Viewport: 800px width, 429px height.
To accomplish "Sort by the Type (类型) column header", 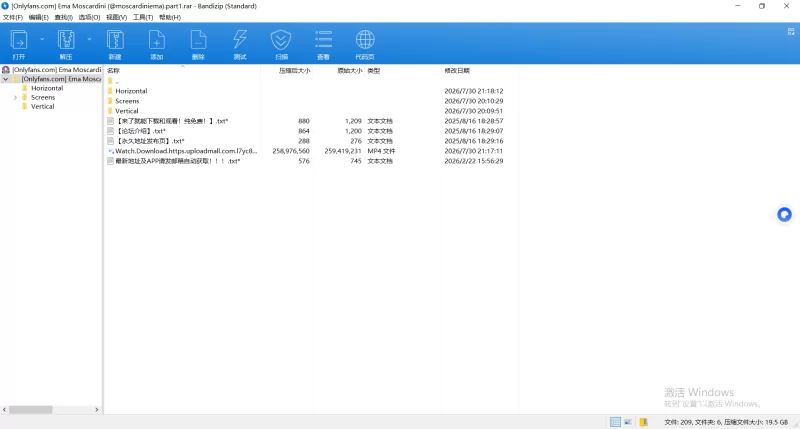I will [x=373, y=70].
